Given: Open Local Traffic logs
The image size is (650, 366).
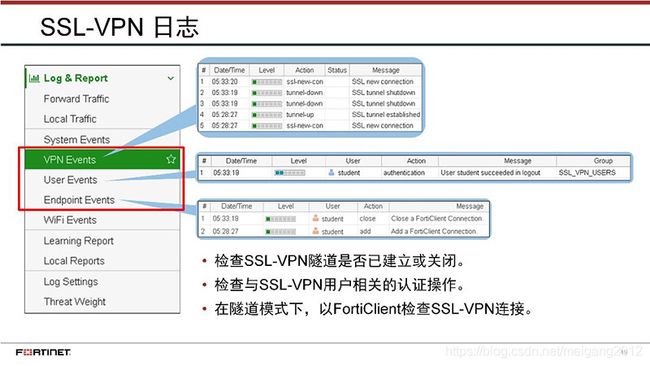Looking at the screenshot, I should coord(70,119).
